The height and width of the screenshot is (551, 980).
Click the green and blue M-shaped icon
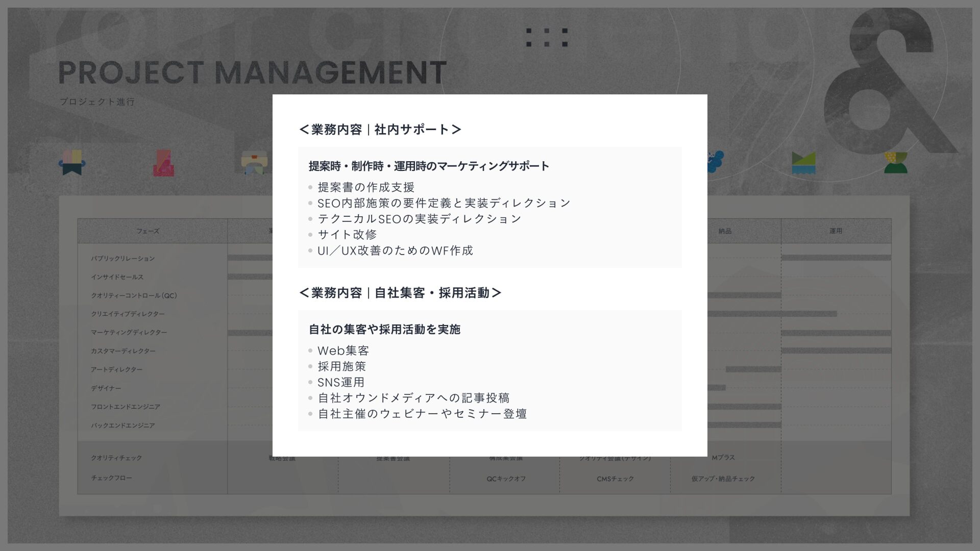click(x=803, y=163)
